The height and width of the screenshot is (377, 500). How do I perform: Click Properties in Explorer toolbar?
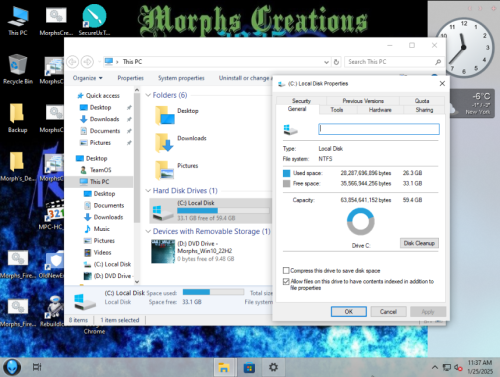(130, 78)
